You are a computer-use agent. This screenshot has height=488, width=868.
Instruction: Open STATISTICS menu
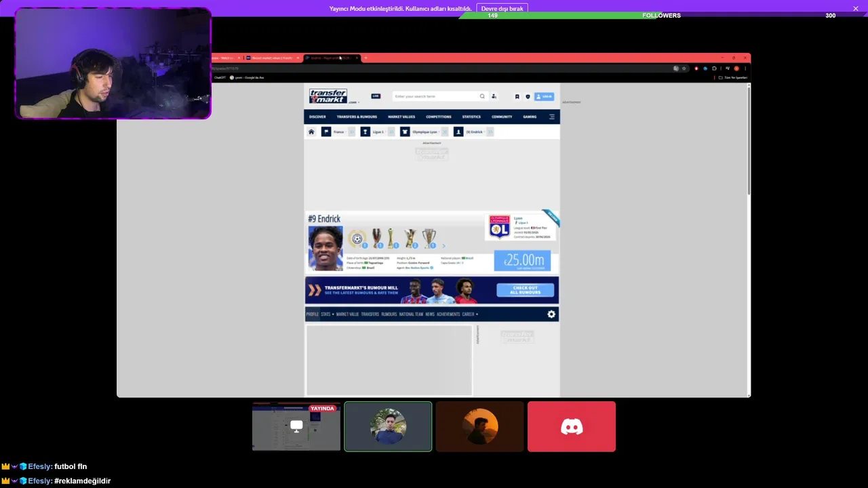471,117
